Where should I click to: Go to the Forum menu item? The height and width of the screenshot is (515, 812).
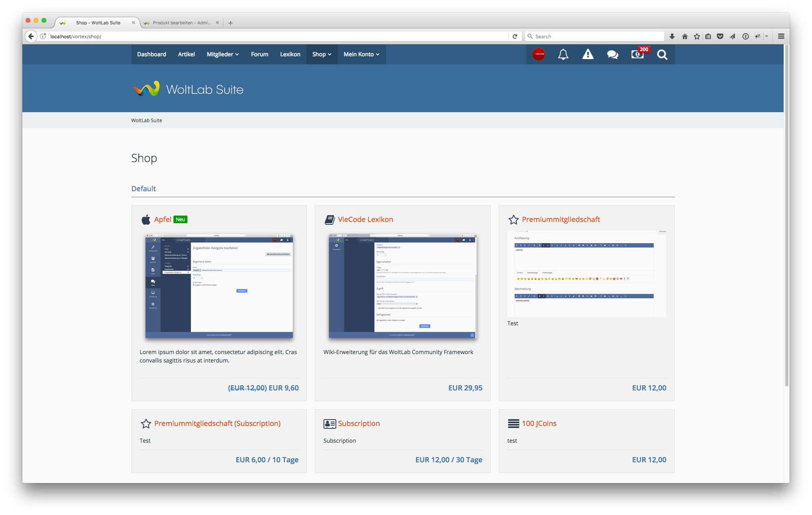(x=259, y=54)
